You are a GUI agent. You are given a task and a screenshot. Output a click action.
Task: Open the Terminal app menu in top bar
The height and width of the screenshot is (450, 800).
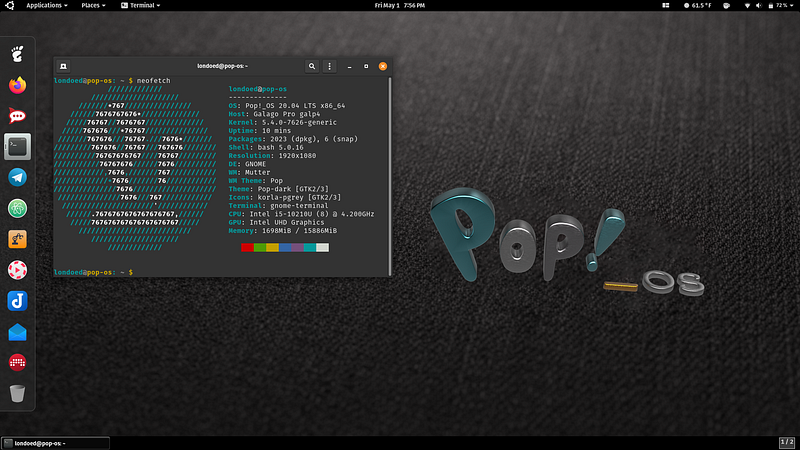140,5
